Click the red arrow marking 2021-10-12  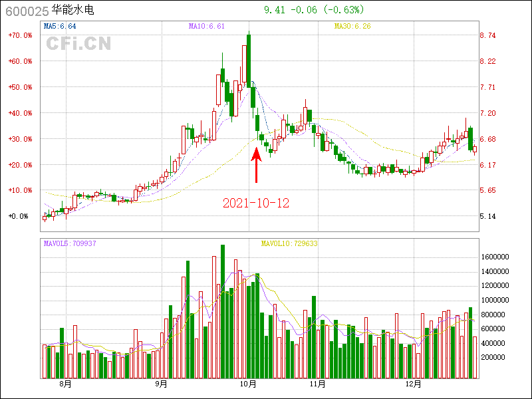click(256, 165)
